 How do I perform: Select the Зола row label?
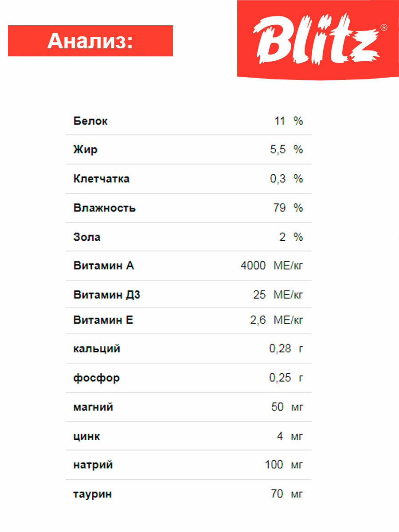coord(87,237)
